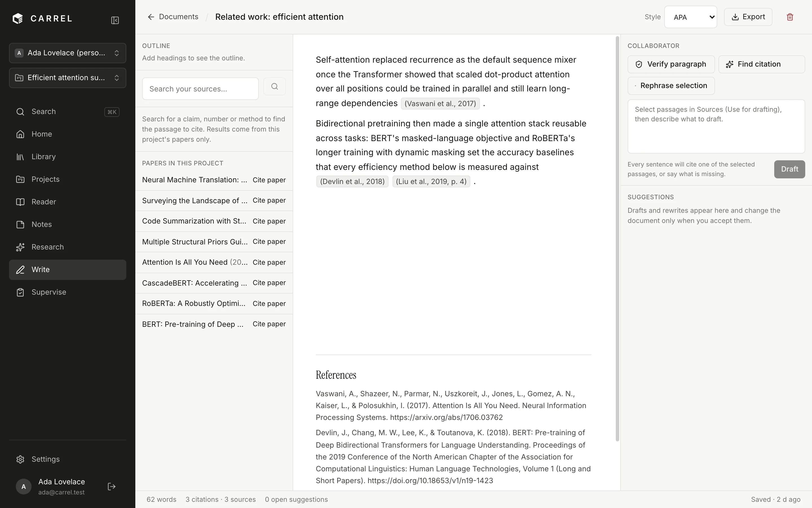Expand the Efficient attention project switcher
Image resolution: width=812 pixels, height=508 pixels.
67,78
